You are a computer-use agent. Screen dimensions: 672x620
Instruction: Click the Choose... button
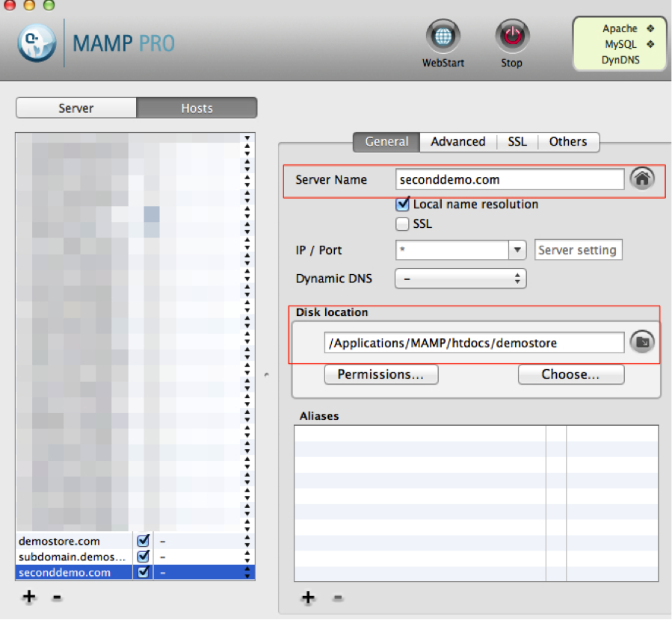571,374
